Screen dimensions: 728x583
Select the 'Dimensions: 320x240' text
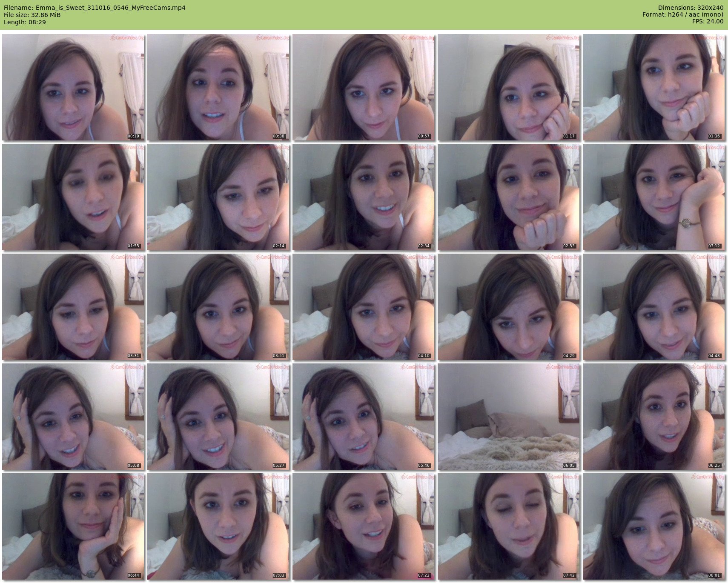[x=691, y=8]
